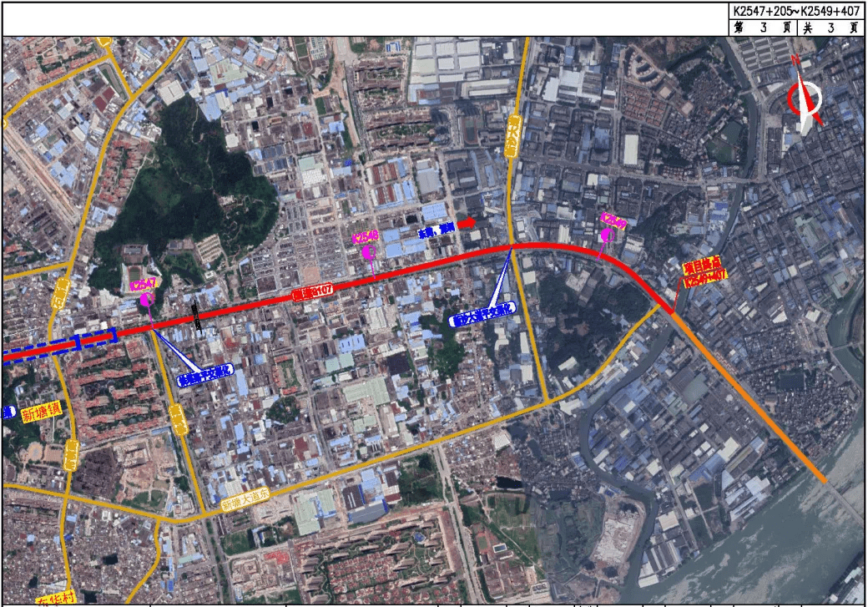Click the blue direction text beside red arrow
Image resolution: width=868 pixels, height=607 pixels.
point(435,228)
